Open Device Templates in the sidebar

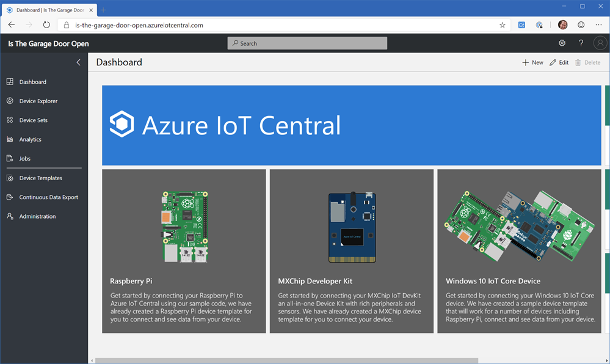point(44,178)
